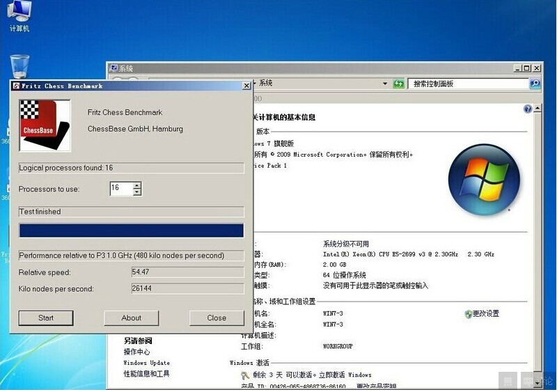The height and width of the screenshot is (392, 557).
Task: Open the blue help icon in System window
Action: coord(528,109)
